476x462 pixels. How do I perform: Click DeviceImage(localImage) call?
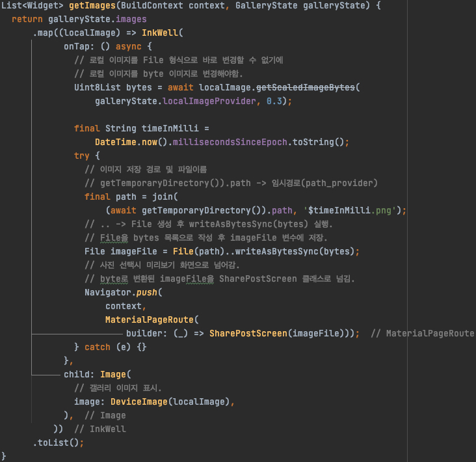click(170, 402)
